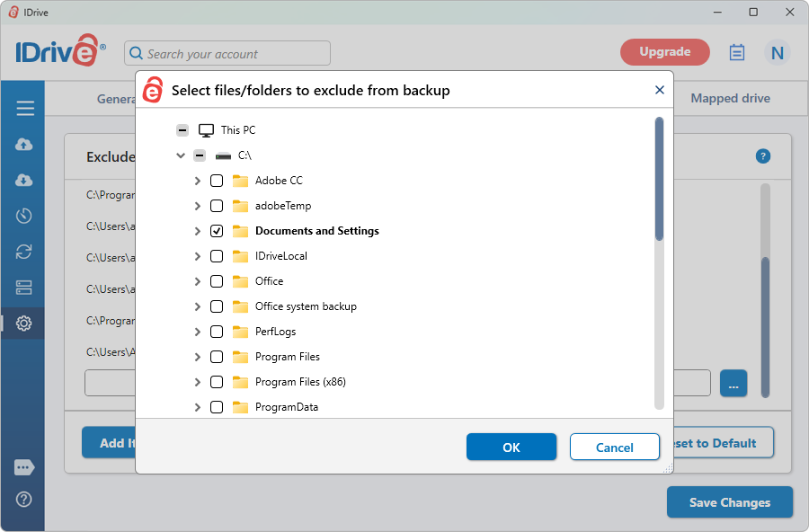
Task: Check the Adobe CC folder checkbox
Action: (217, 181)
